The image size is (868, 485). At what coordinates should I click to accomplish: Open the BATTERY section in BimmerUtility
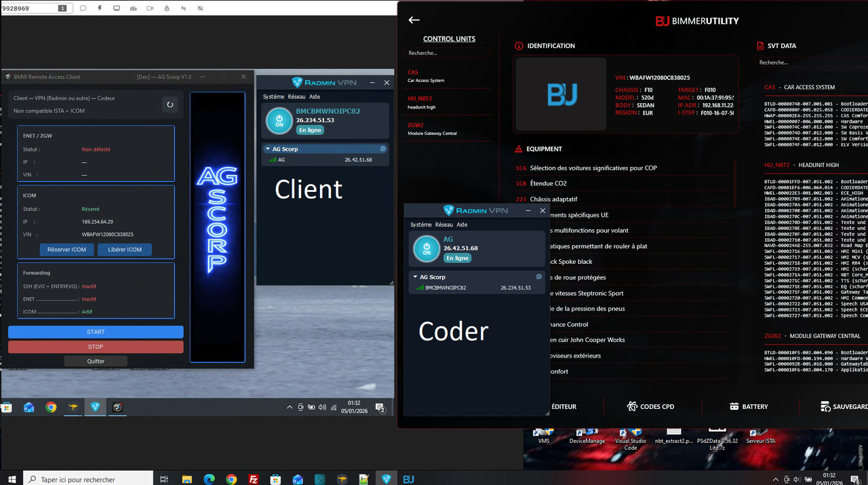click(749, 406)
